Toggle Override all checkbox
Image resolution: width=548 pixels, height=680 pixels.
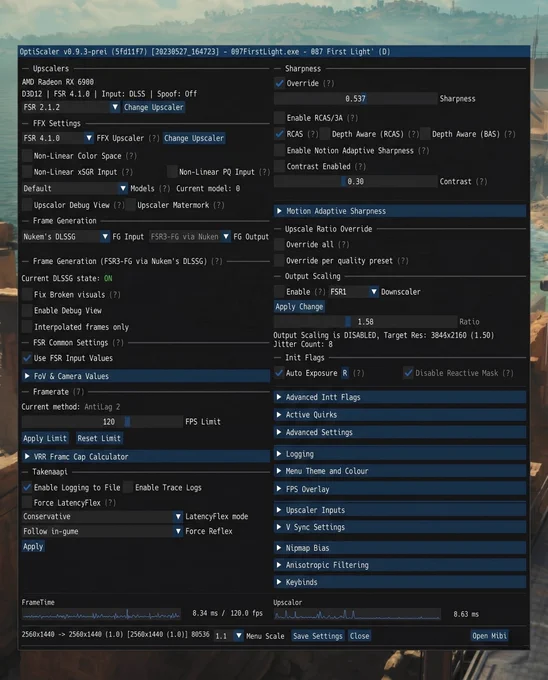(x=279, y=244)
